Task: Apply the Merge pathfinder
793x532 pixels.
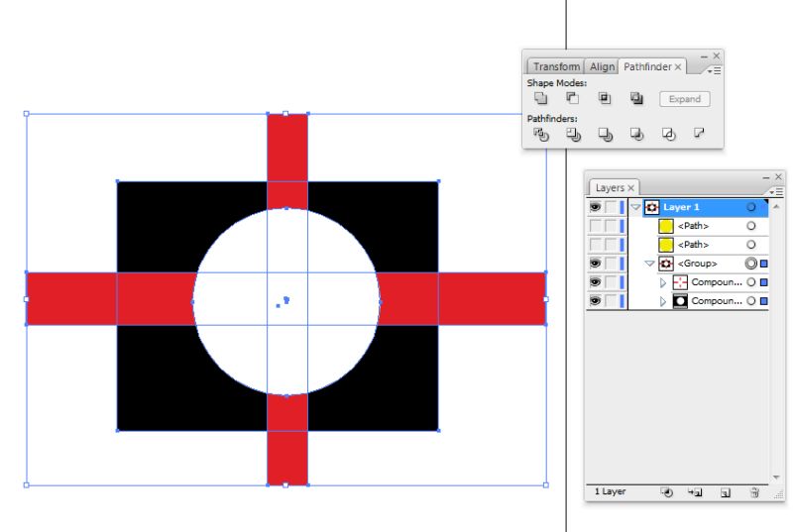Action: coord(605,135)
